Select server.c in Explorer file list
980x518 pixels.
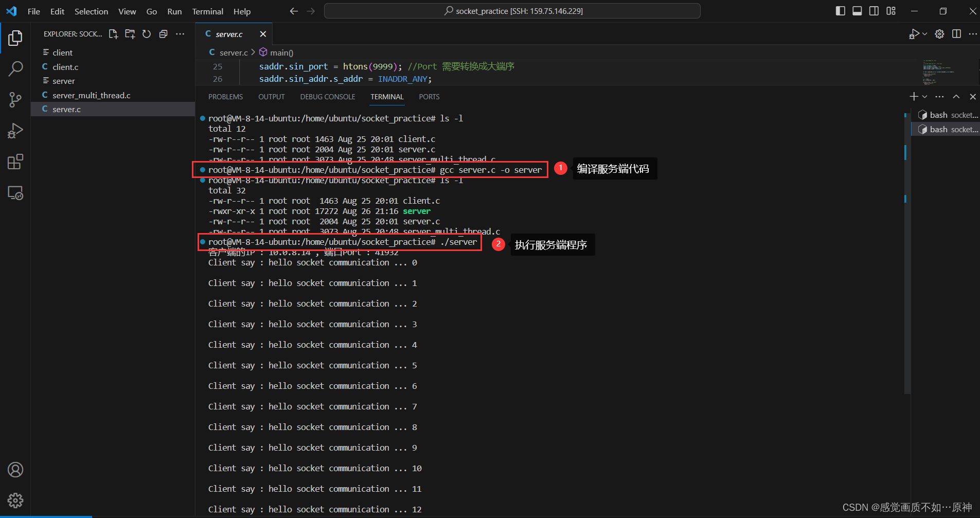point(113,109)
